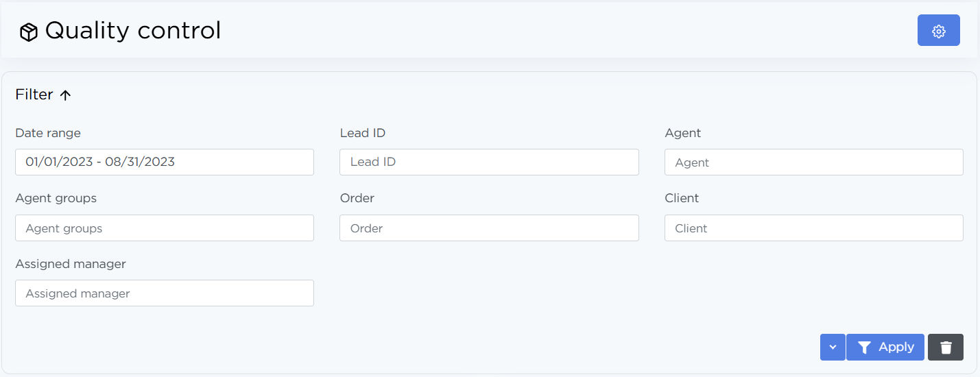The height and width of the screenshot is (377, 980).
Task: Click into the Order field
Action: click(x=489, y=228)
